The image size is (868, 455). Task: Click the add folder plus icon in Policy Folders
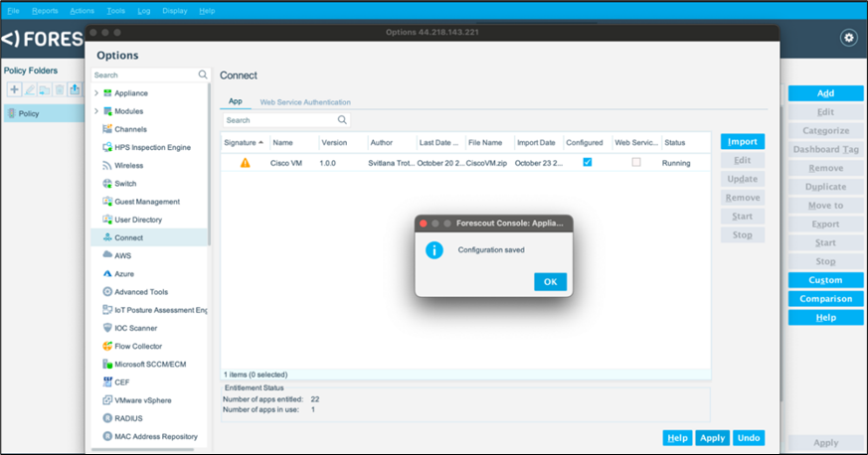tap(14, 89)
